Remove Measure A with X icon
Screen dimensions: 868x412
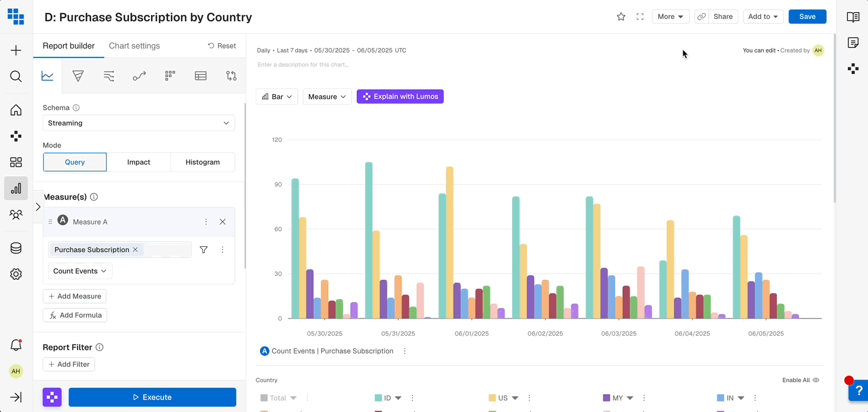click(x=223, y=222)
